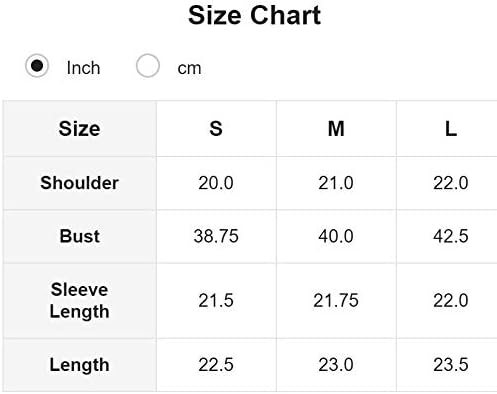Click the Bust row label
Image resolution: width=497 pixels, height=394 pixels.
[79, 236]
